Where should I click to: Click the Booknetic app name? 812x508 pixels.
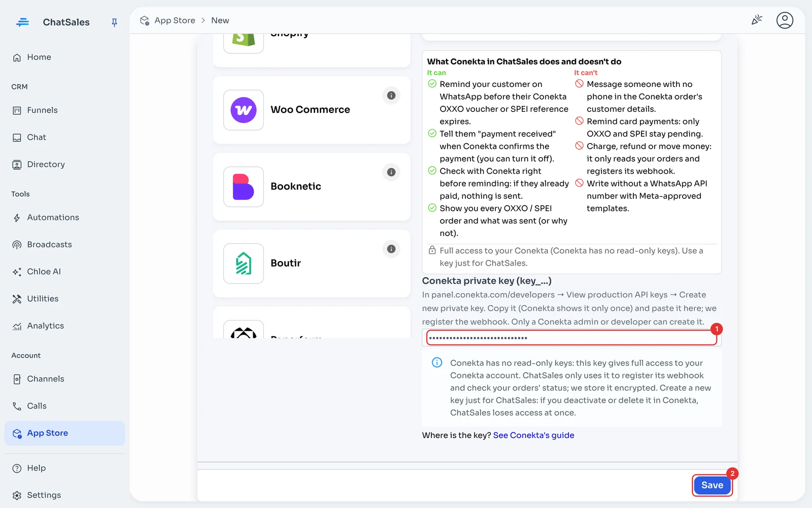pos(296,186)
